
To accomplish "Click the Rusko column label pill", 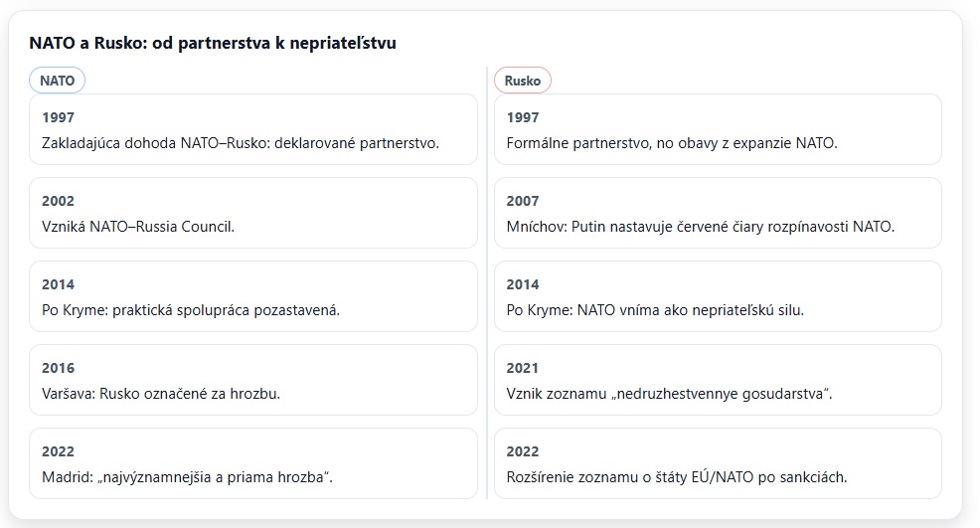I will click(523, 81).
